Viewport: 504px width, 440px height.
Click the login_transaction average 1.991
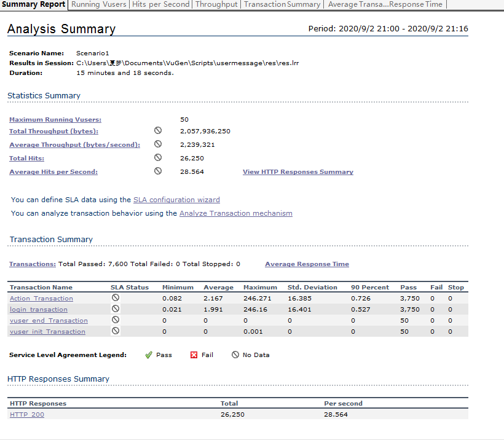[x=213, y=309]
